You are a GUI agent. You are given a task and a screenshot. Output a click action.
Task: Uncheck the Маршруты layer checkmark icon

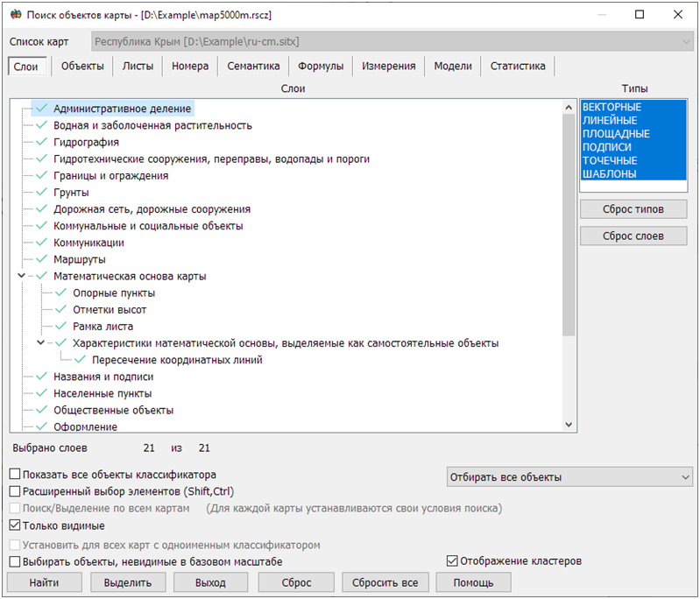[41, 259]
